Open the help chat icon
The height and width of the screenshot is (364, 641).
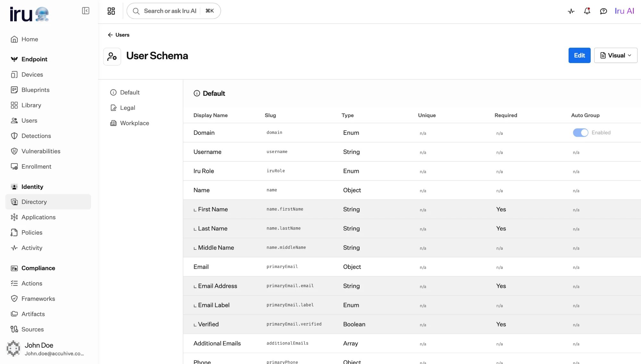604,11
